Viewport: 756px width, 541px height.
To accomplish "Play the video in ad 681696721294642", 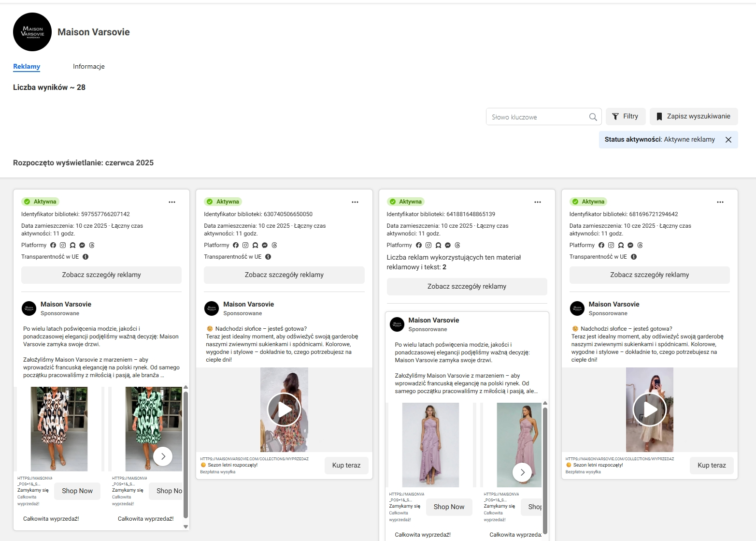I will point(650,409).
